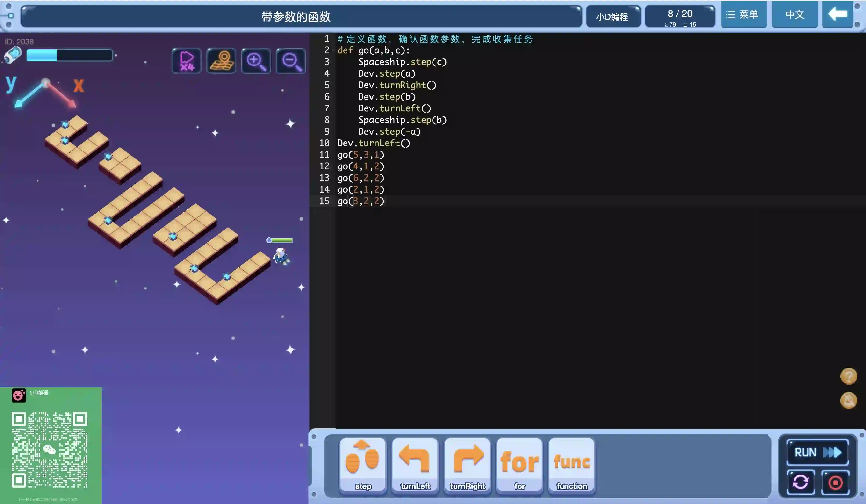This screenshot has height=504, width=866.
Task: Click code line 15 go(3,2,2)
Action: tap(361, 201)
